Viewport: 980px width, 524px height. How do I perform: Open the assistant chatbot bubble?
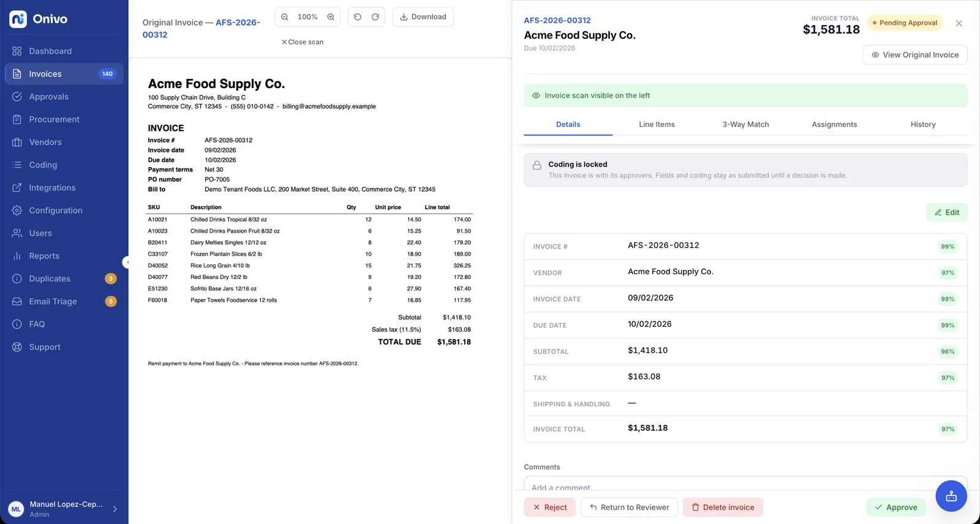point(951,496)
